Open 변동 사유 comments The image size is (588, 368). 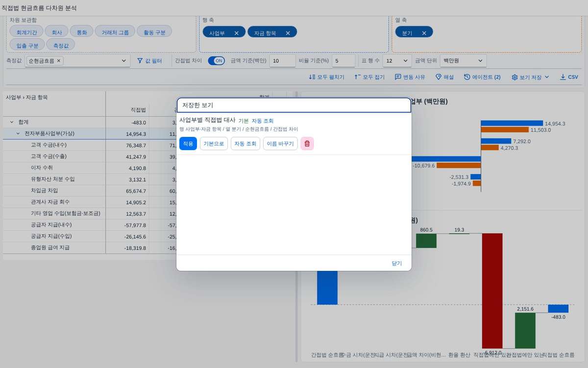click(410, 77)
